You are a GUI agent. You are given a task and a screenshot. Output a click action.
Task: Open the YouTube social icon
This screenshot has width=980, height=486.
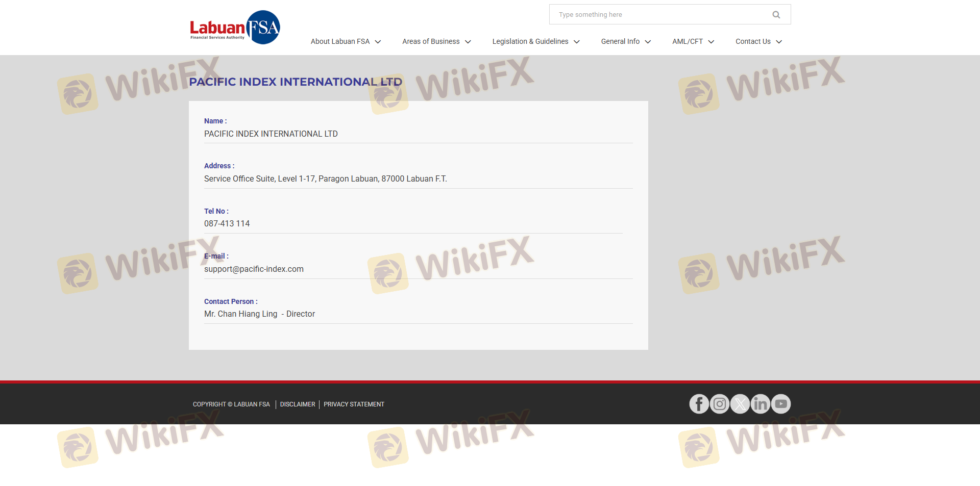pyautogui.click(x=780, y=404)
